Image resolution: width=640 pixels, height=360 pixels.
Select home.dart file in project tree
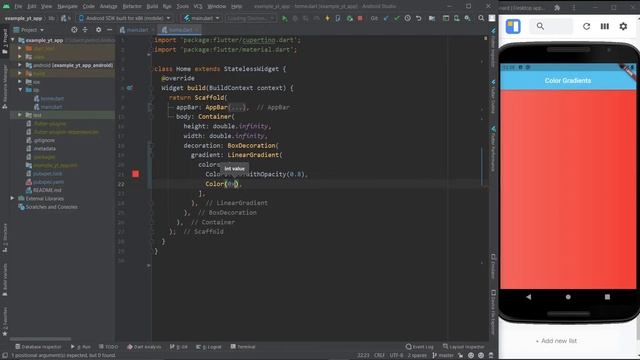click(x=49, y=98)
